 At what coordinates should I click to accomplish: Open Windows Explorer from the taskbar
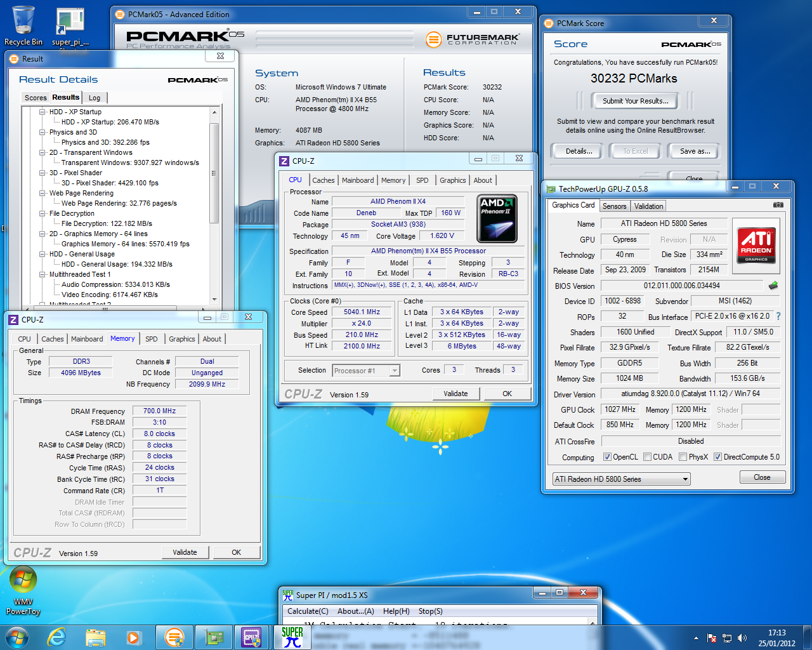(95, 637)
